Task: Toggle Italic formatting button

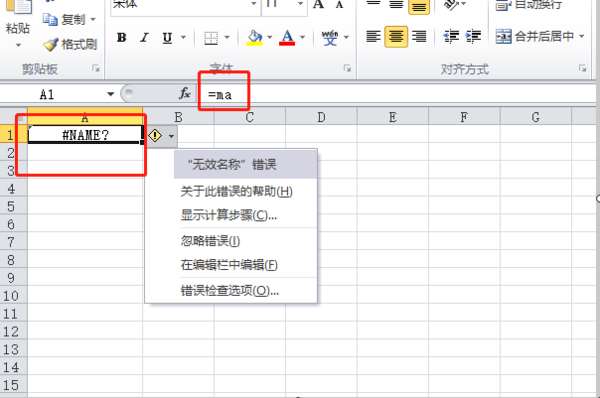Action: pyautogui.click(x=144, y=38)
